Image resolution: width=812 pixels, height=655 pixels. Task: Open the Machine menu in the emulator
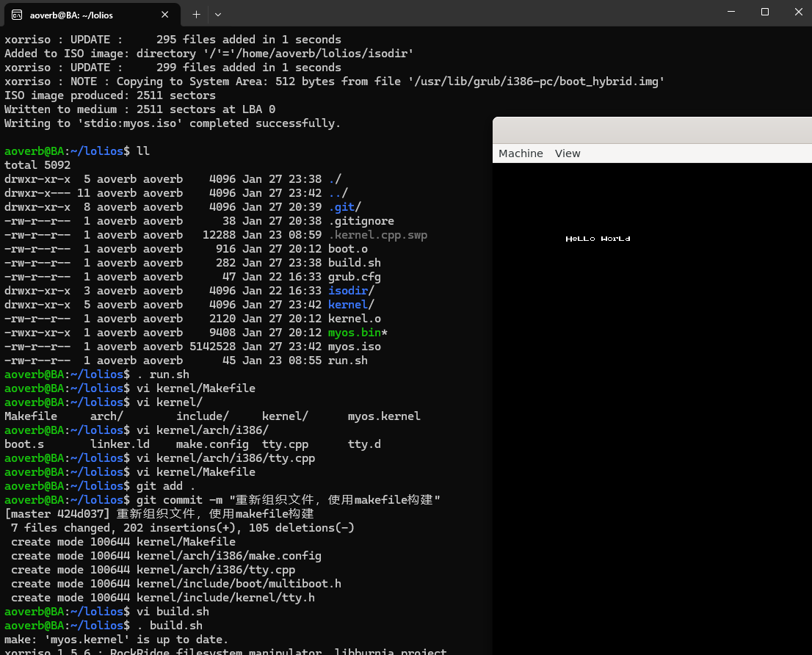(521, 153)
